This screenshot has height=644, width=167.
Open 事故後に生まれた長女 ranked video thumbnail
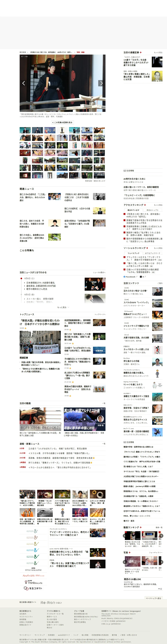click(133, 536)
